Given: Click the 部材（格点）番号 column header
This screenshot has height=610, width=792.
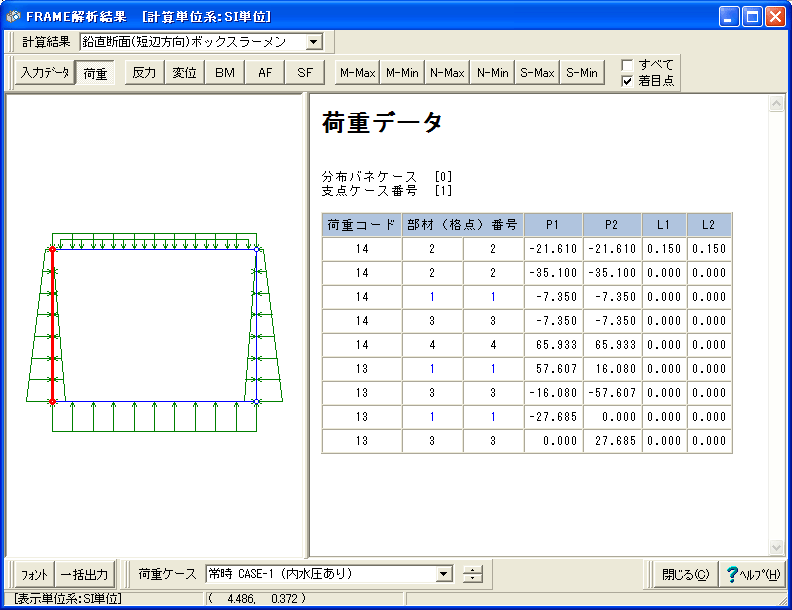Looking at the screenshot, I should pyautogui.click(x=463, y=225).
